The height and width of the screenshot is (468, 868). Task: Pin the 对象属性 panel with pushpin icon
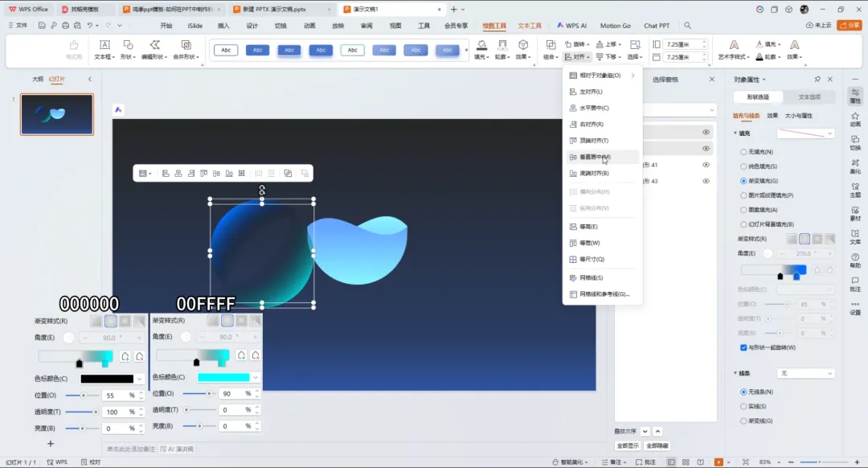pos(817,79)
